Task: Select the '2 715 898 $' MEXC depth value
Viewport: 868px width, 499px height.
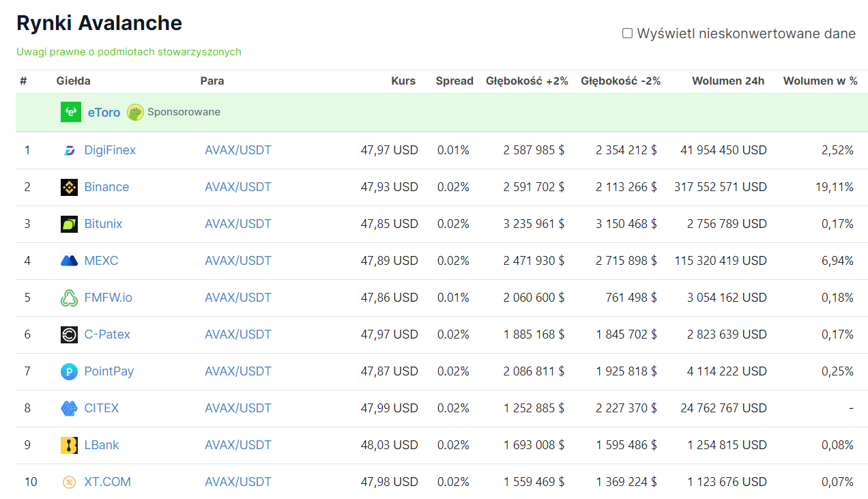Action: pyautogui.click(x=626, y=261)
